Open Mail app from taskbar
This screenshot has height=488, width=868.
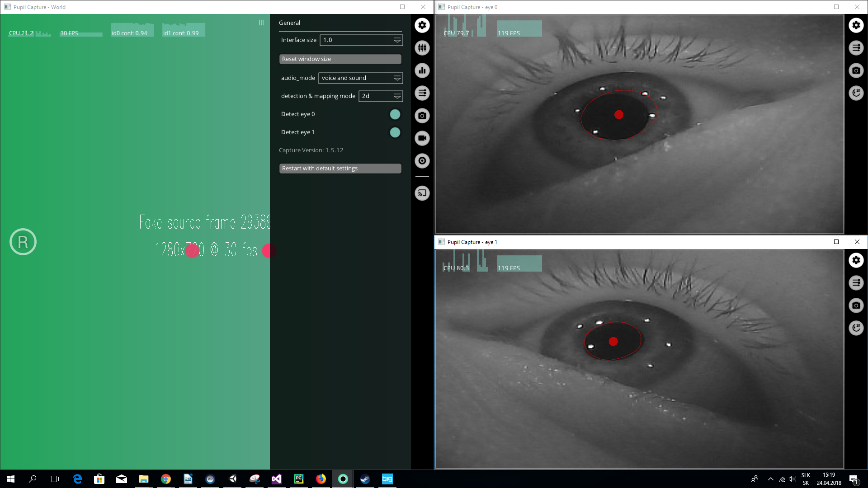click(122, 479)
